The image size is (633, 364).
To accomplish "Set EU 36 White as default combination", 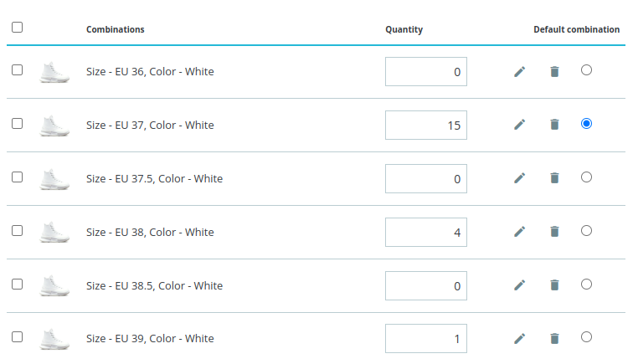I will tap(587, 69).
